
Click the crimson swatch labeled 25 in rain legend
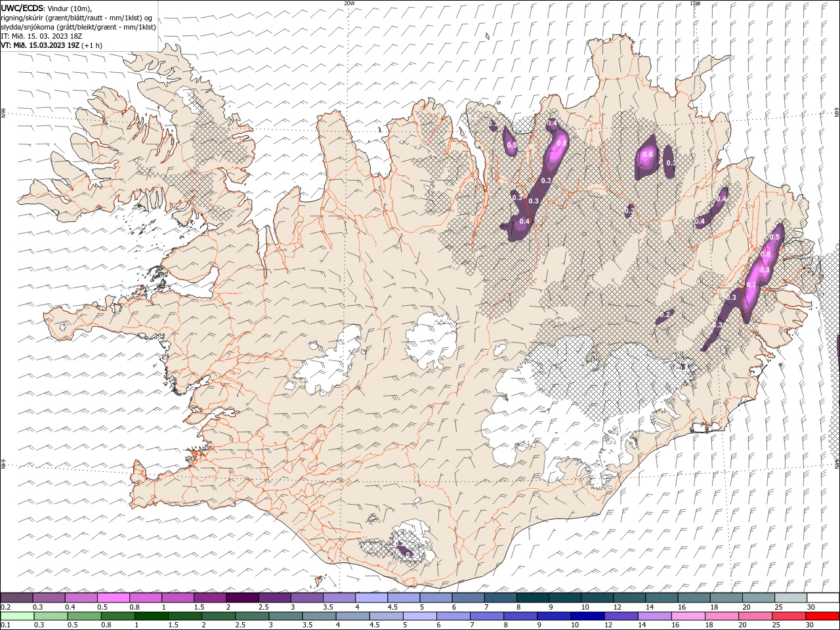(x=789, y=616)
